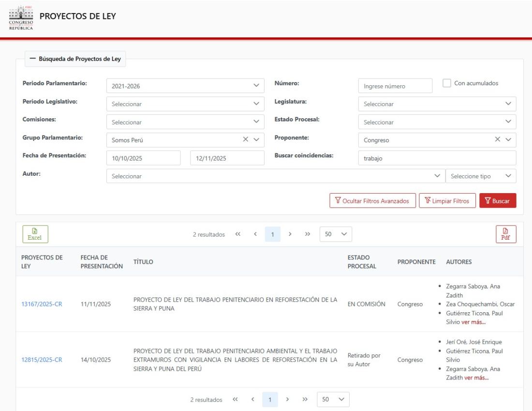Viewport: 532px width, 411px height.
Task: Open the Periodo Parlamentario dropdown
Action: (185, 86)
